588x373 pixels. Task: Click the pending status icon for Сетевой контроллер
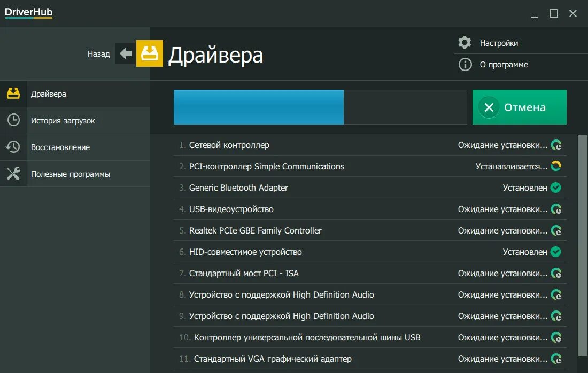tap(556, 145)
